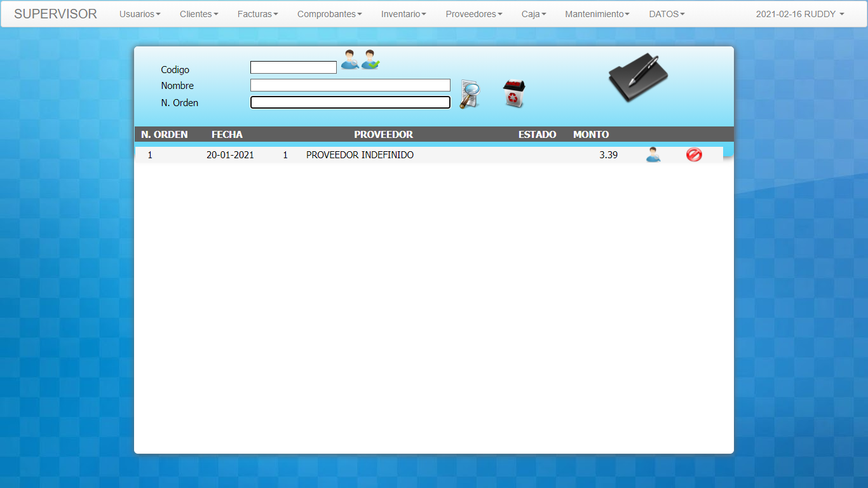Click the user icon in order row 1
This screenshot has height=488, width=868.
click(x=653, y=154)
